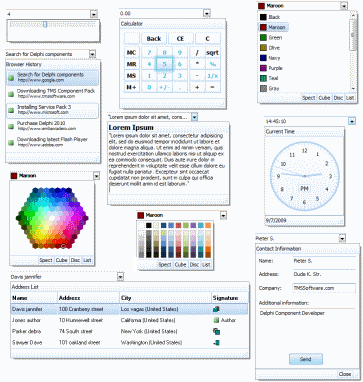The width and height of the screenshot is (363, 382).
Task: Click the Navy color icon in list
Action: 263,58
